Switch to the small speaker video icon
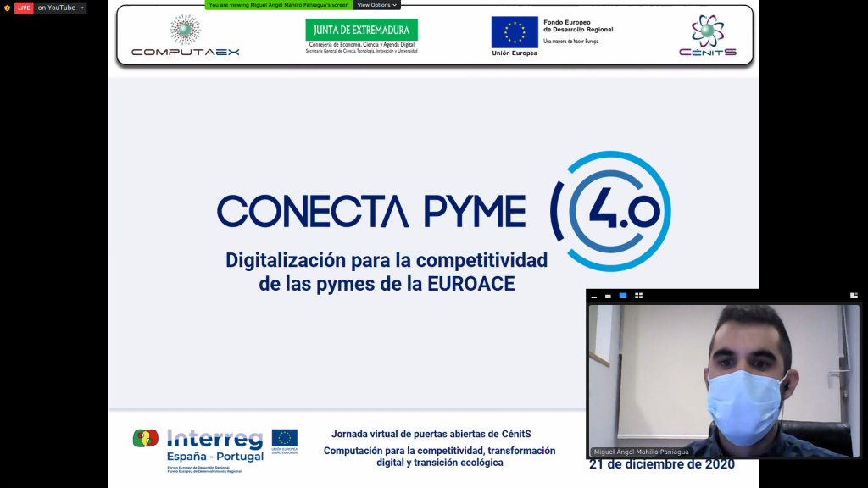 [608, 296]
